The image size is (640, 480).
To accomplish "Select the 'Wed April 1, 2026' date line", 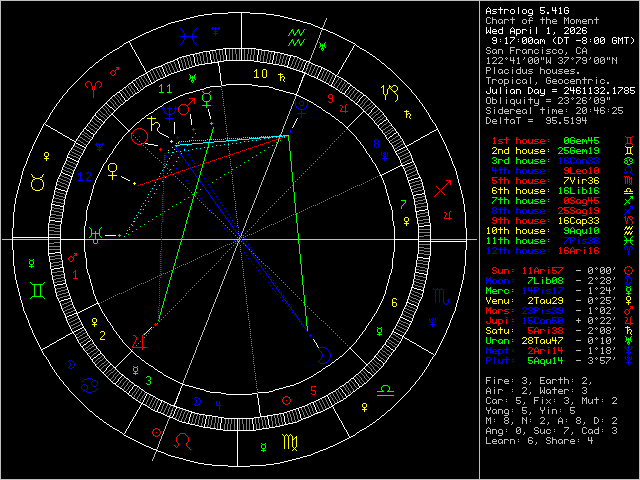I will click(537, 31).
